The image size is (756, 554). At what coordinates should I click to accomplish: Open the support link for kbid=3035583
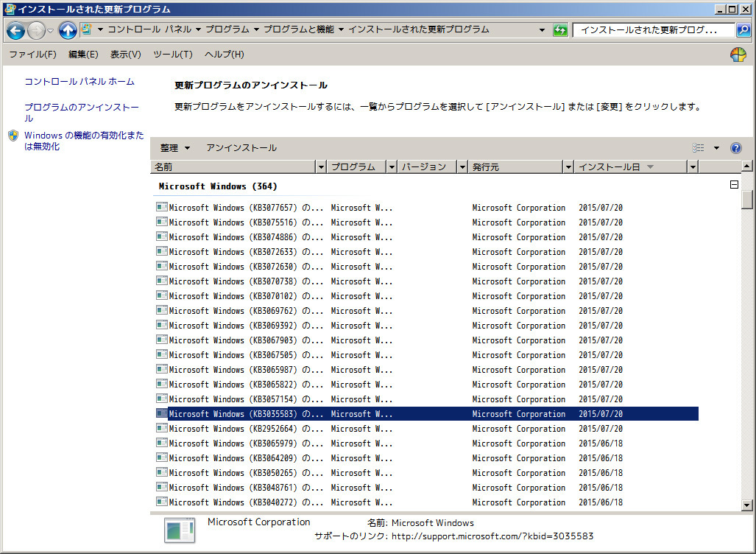tap(492, 536)
